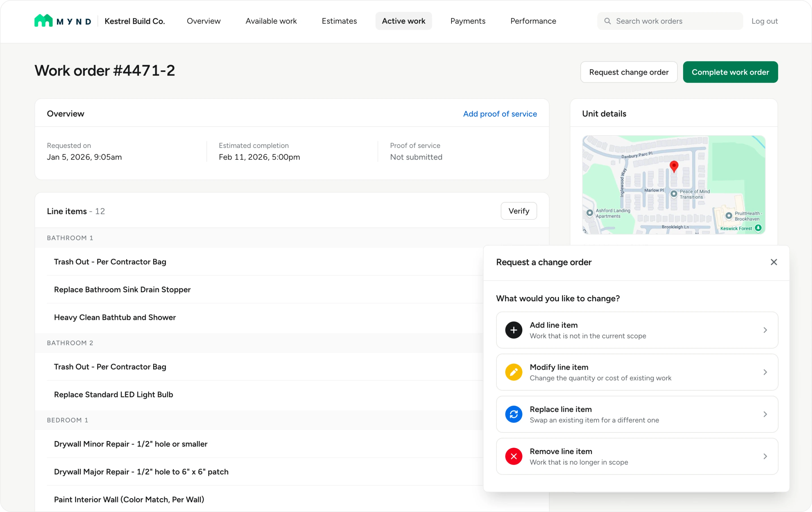Click the black plus Add line item icon
812x512 pixels.
tap(514, 330)
